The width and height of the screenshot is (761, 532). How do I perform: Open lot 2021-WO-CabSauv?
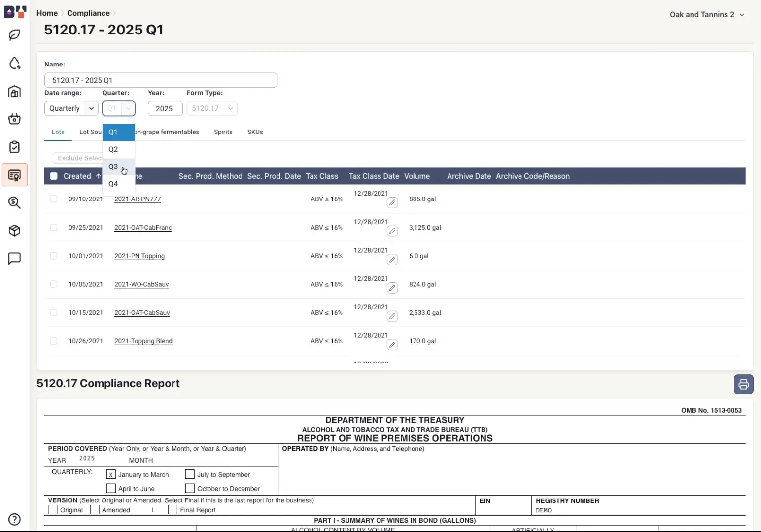tap(141, 284)
